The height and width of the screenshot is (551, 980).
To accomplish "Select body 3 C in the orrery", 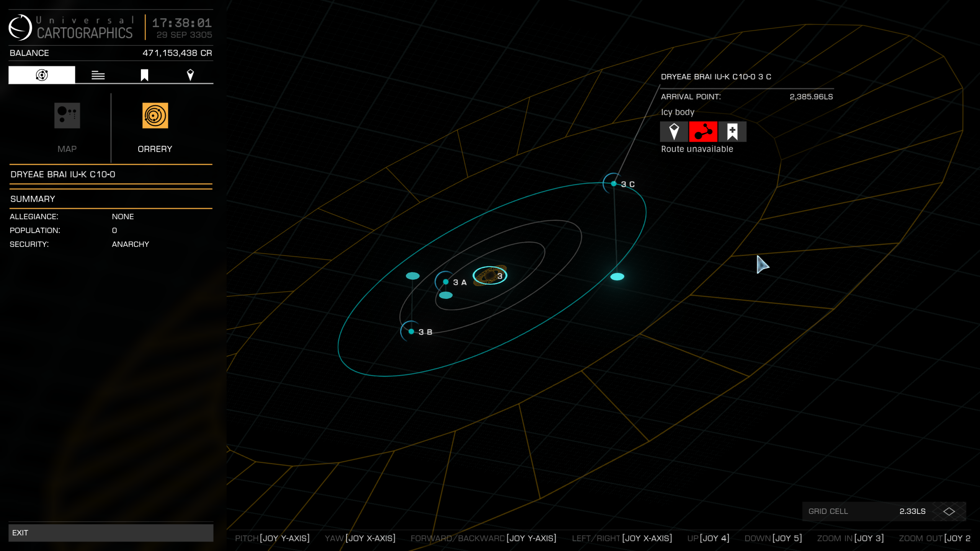I will click(614, 184).
